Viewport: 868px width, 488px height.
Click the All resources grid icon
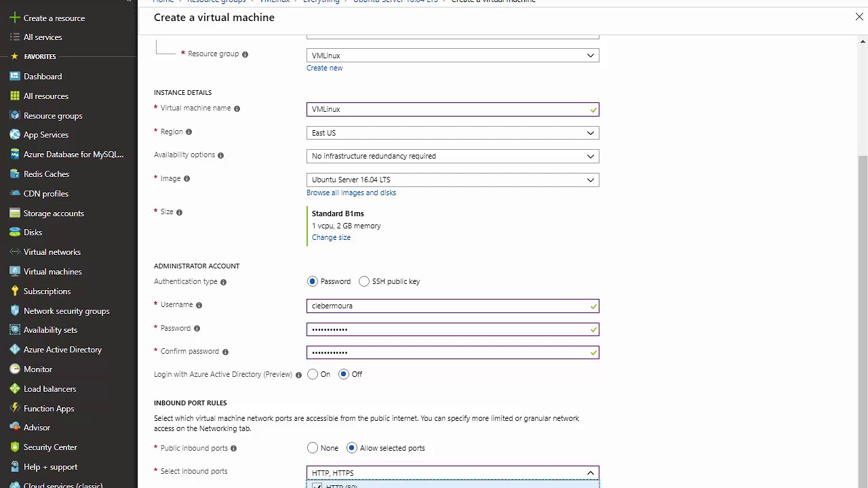(x=15, y=96)
